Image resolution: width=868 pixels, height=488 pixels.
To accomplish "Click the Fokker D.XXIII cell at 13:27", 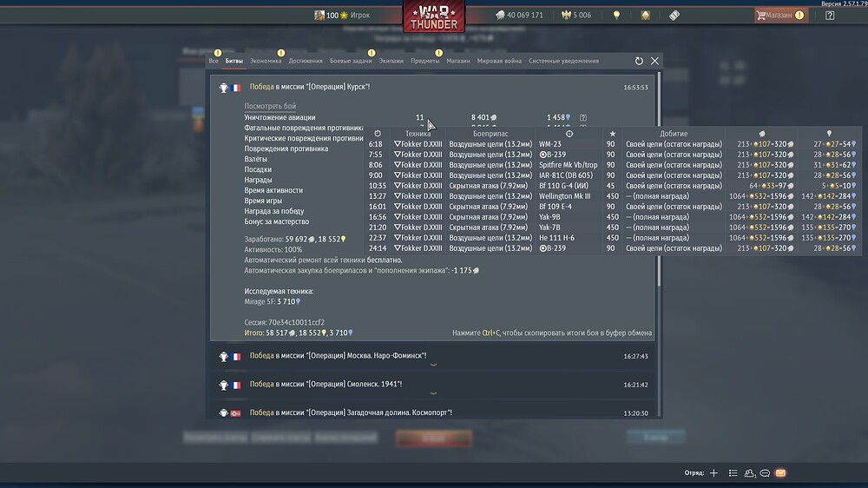I will [x=418, y=196].
